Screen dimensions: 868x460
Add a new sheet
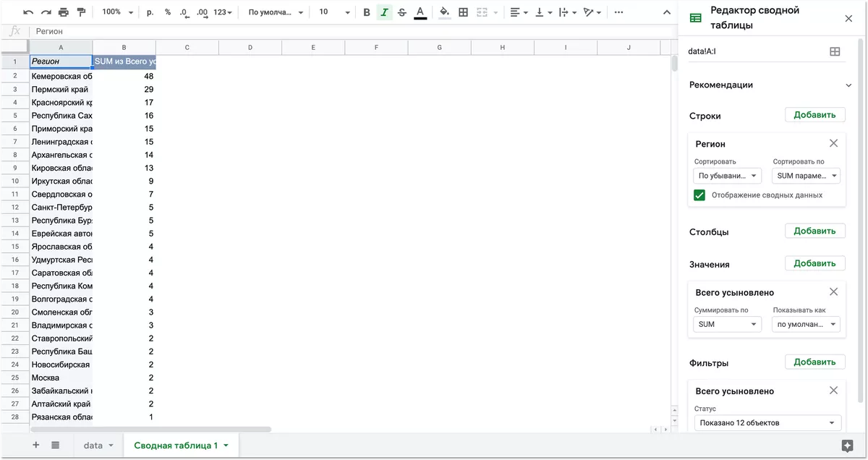click(35, 446)
